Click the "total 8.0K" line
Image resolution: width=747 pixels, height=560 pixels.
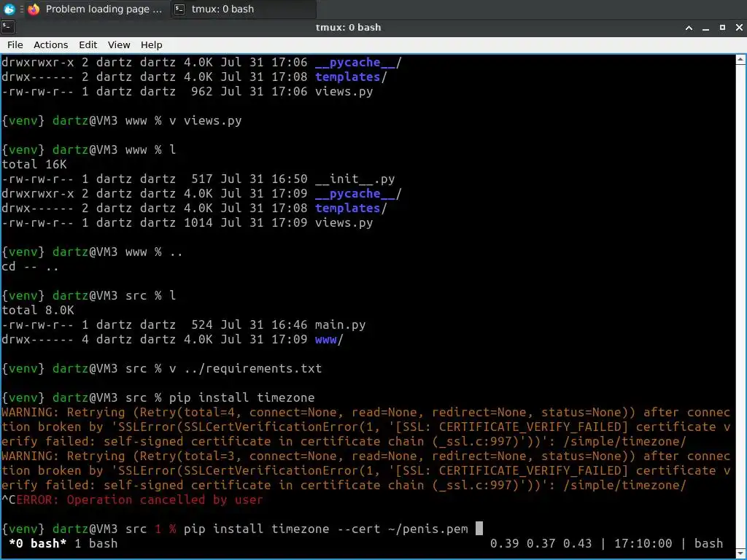pyautogui.click(x=38, y=311)
